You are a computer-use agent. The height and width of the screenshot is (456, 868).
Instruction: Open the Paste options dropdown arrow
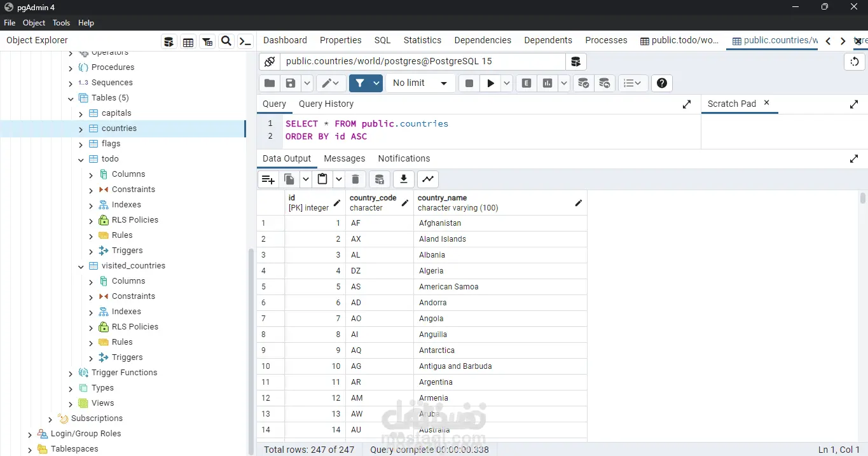(x=338, y=179)
